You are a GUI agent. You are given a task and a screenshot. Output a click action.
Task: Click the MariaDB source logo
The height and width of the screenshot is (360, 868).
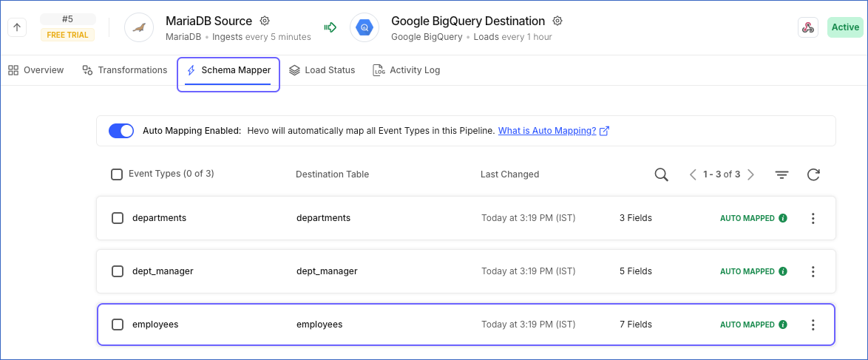click(x=139, y=27)
